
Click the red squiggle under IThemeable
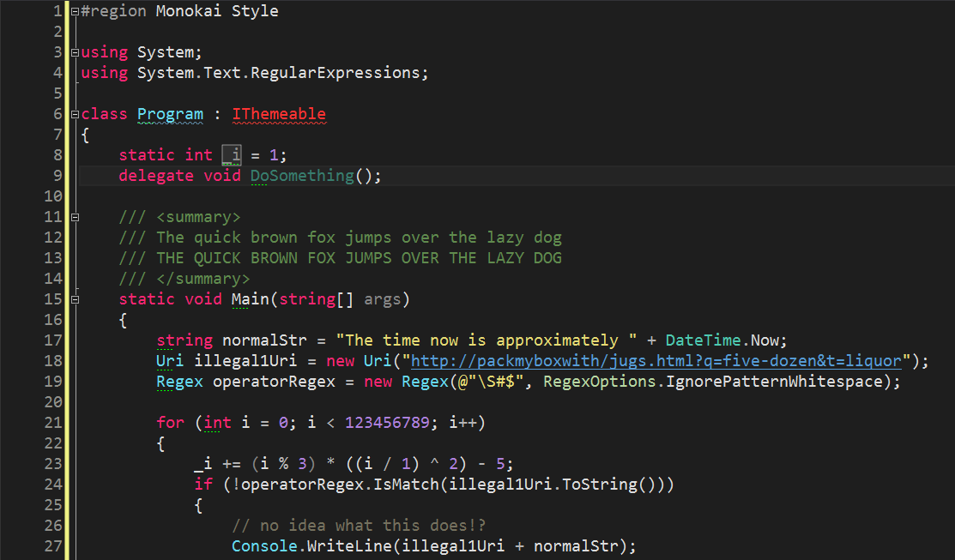[x=279, y=123]
